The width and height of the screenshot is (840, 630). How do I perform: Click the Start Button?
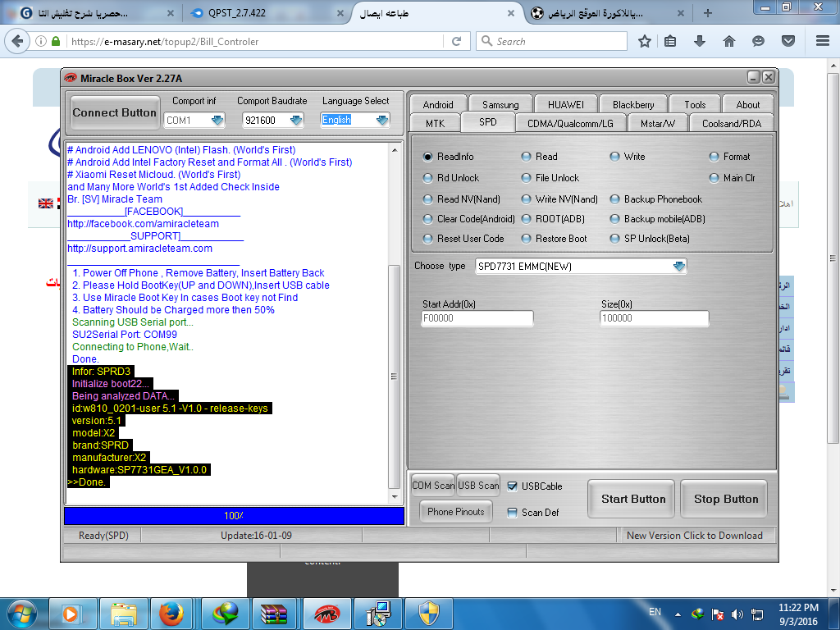coord(632,499)
